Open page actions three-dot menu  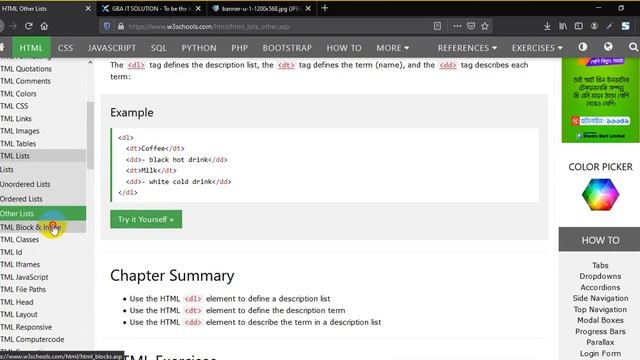tap(457, 26)
